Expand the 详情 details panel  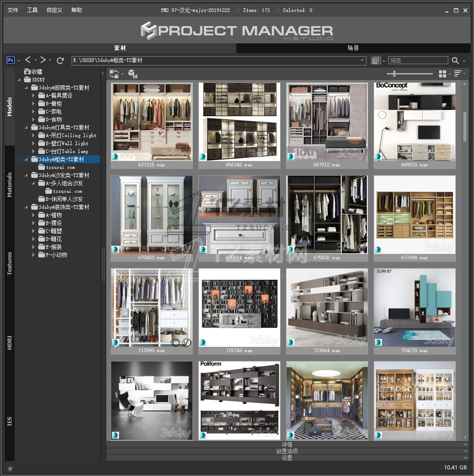287,445
